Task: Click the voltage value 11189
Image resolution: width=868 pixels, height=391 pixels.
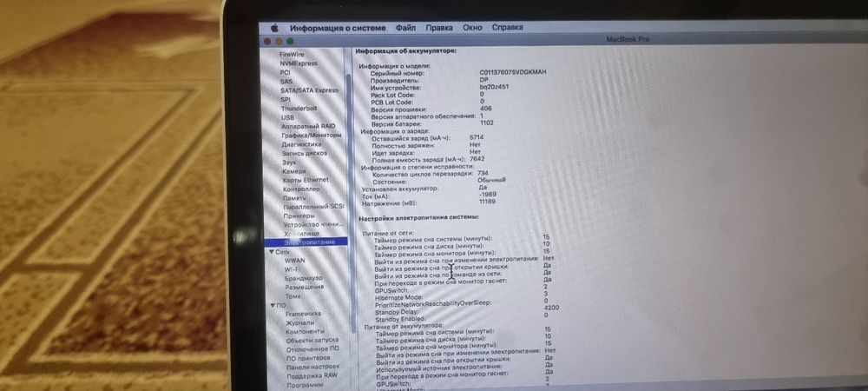Action: pos(487,202)
